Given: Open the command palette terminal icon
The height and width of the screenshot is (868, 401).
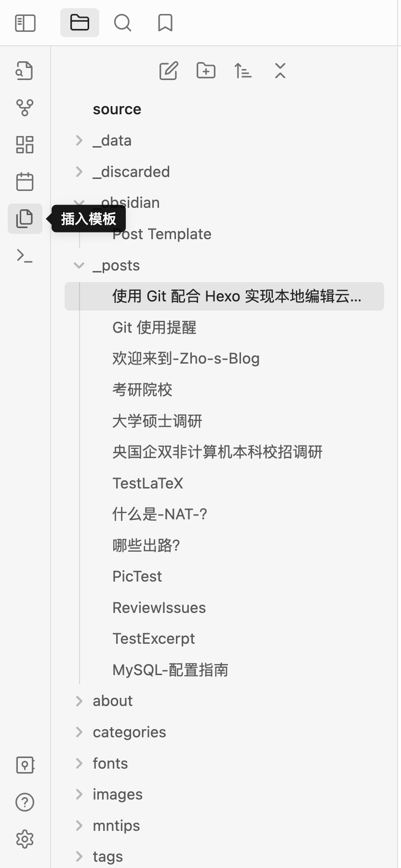Looking at the screenshot, I should pos(25,256).
